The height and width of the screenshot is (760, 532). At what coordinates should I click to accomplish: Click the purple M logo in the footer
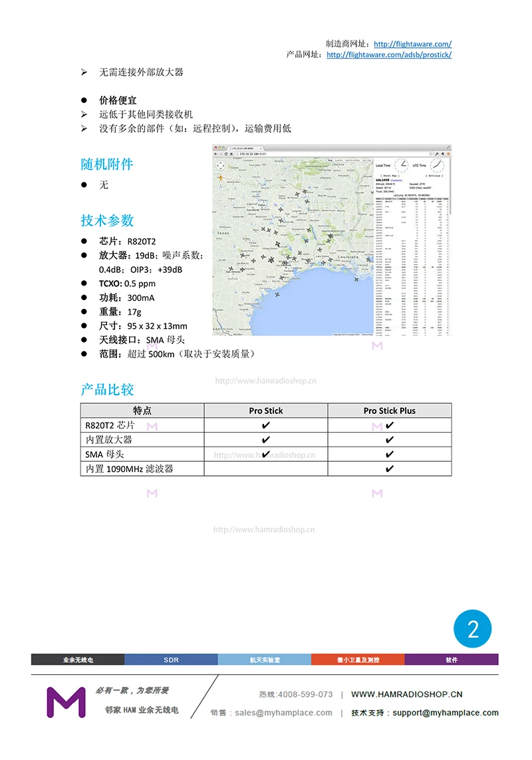[x=66, y=702]
